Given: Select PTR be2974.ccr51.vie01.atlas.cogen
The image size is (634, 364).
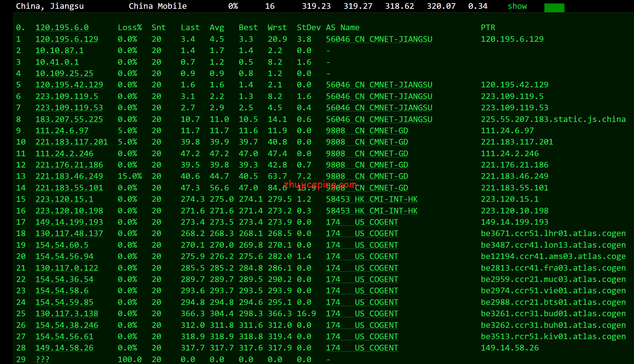Looking at the screenshot, I should [553, 290].
